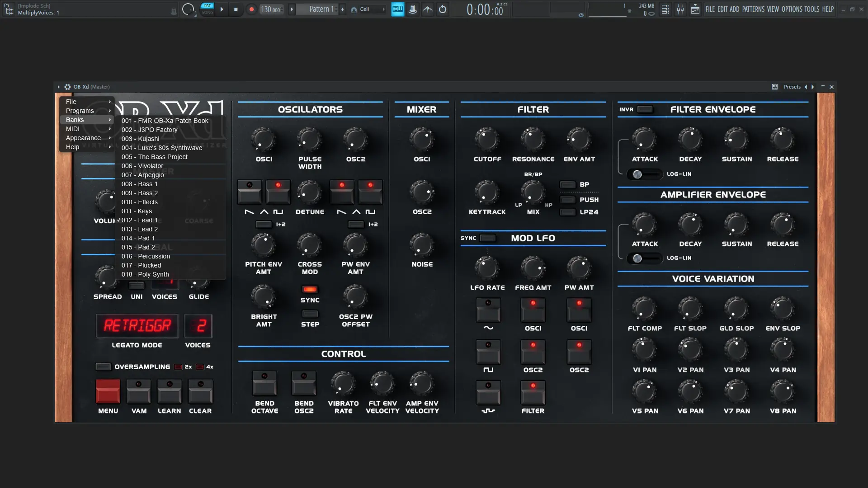Click the red MENU button
Image resolution: width=868 pixels, height=488 pixels.
click(108, 391)
